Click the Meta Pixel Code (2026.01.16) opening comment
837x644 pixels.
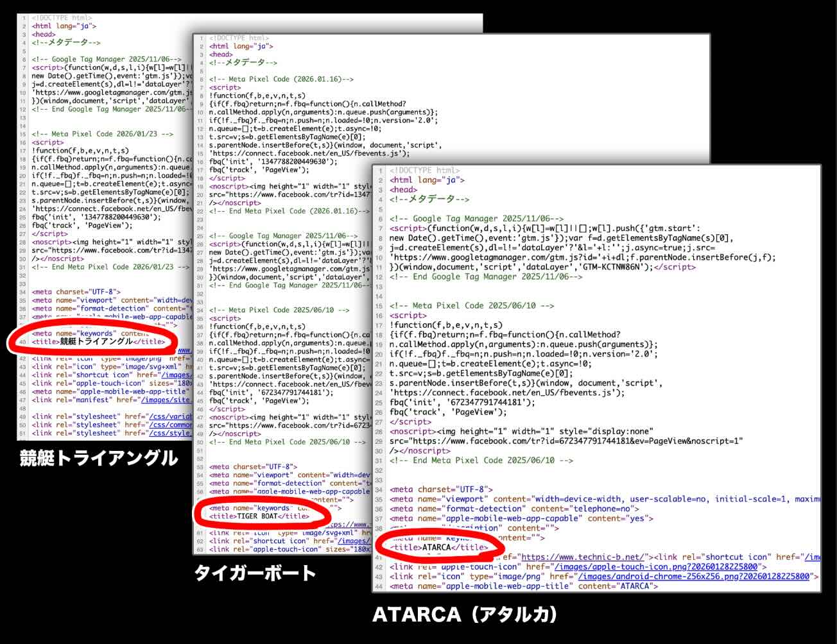[281, 80]
